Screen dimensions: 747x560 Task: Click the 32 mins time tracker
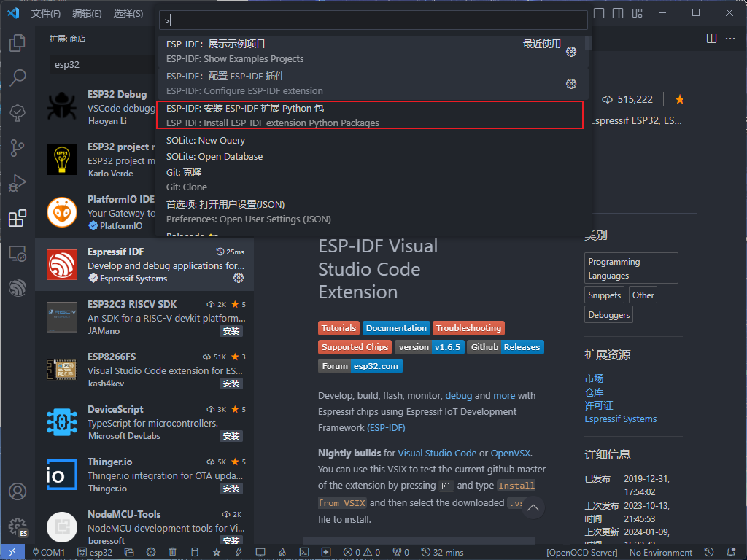(442, 553)
